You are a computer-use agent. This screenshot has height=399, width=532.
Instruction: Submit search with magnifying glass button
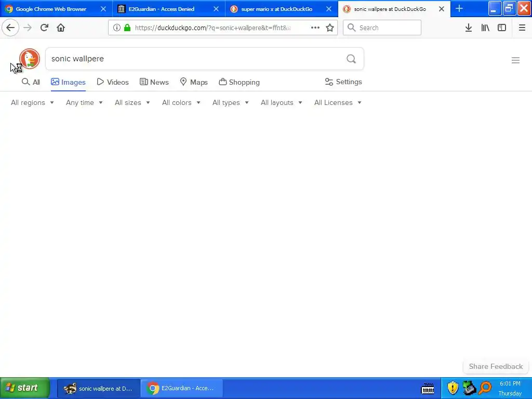(x=351, y=59)
